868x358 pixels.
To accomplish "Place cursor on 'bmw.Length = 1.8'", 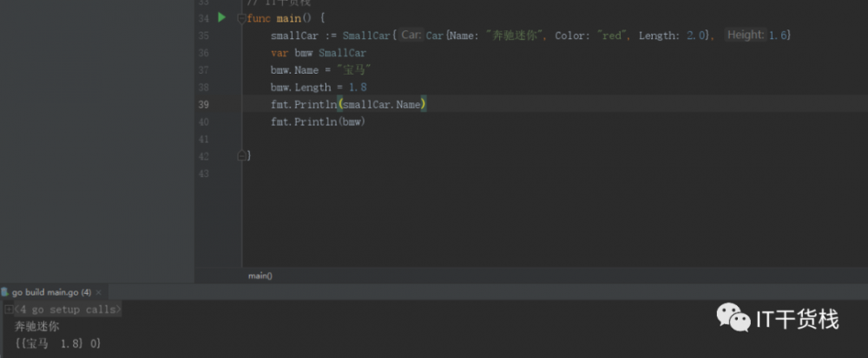I will point(319,88).
